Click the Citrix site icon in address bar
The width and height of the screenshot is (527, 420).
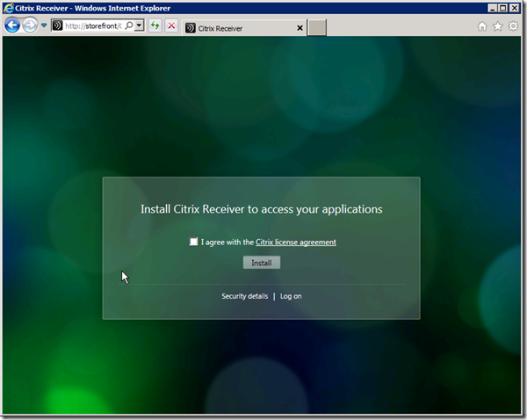click(57, 25)
